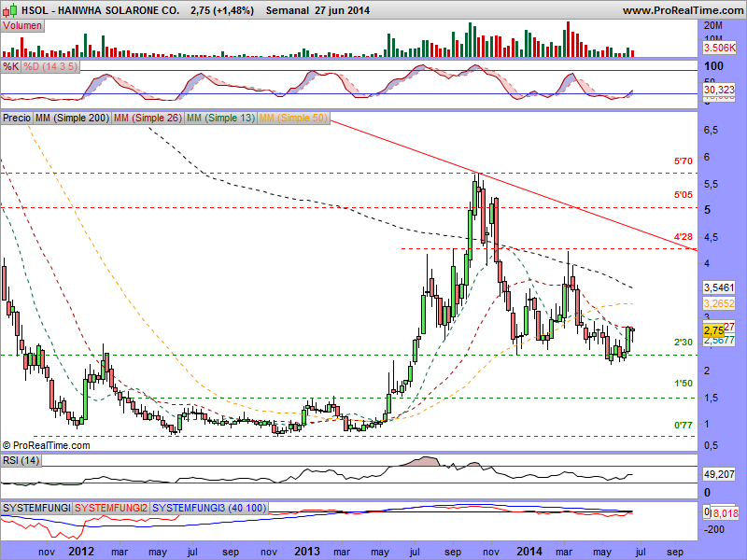
Task: Click the www.ProRealTime.com link
Action: pyautogui.click(x=683, y=10)
